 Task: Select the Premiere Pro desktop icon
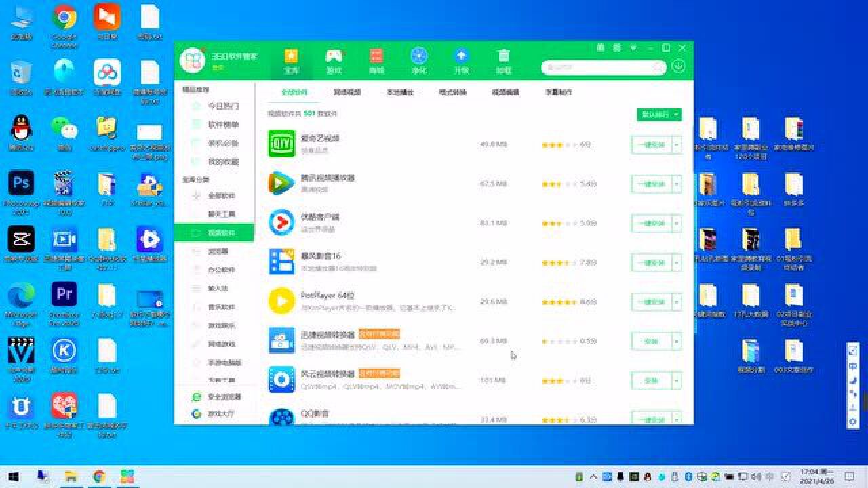64,303
